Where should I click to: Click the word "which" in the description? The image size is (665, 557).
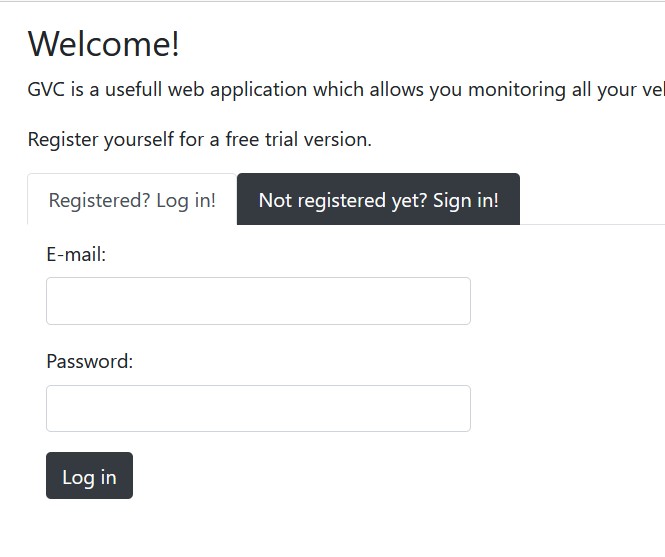[339, 90]
